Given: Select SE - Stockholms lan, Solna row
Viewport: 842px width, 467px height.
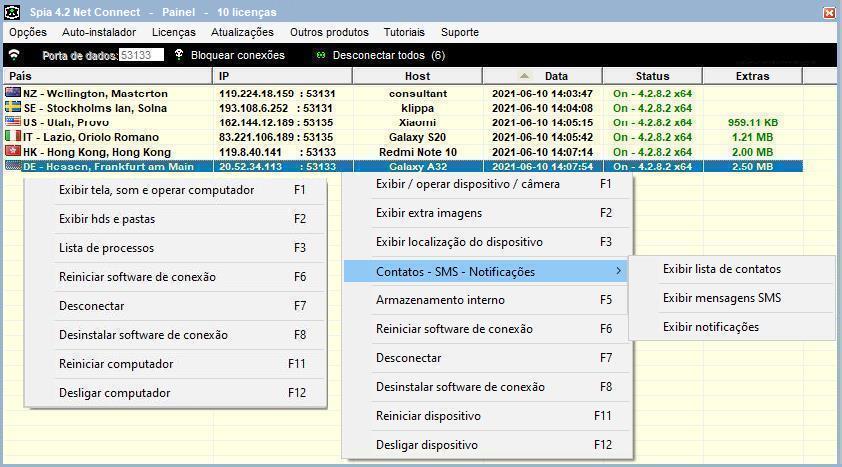Looking at the screenshot, I should coord(403,107).
